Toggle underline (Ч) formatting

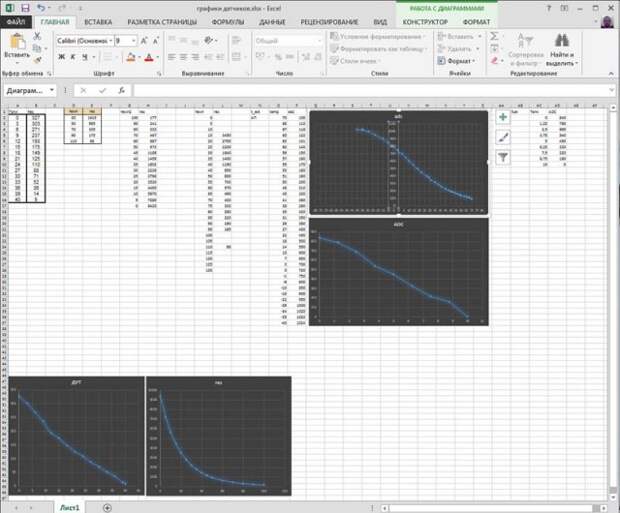click(85, 57)
